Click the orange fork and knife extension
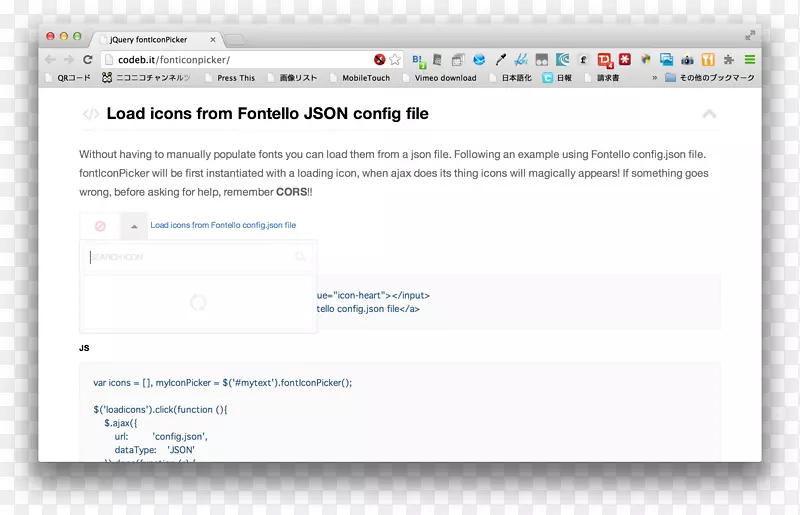Screen dimensions: 800x515 [708, 60]
